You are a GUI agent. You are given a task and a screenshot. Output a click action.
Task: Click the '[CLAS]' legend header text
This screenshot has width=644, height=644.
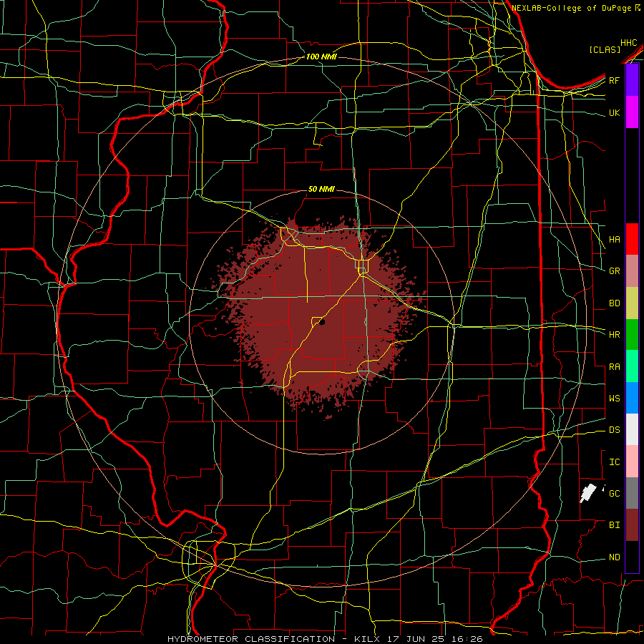point(605,49)
